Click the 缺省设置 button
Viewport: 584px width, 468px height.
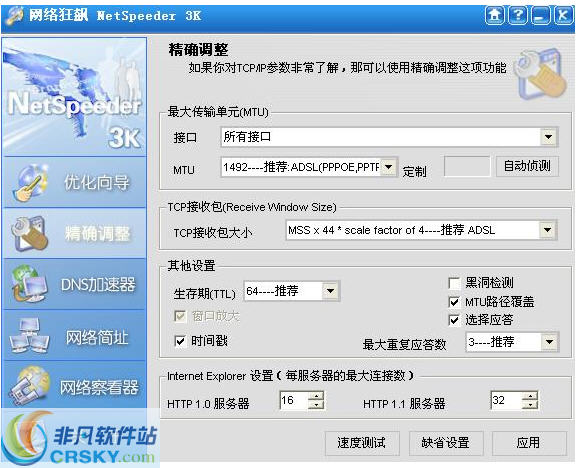[x=446, y=443]
